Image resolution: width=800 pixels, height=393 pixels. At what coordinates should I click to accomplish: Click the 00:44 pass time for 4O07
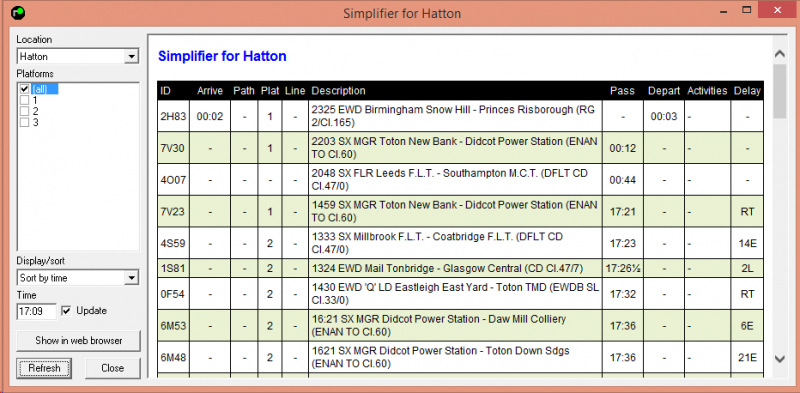coord(623,180)
